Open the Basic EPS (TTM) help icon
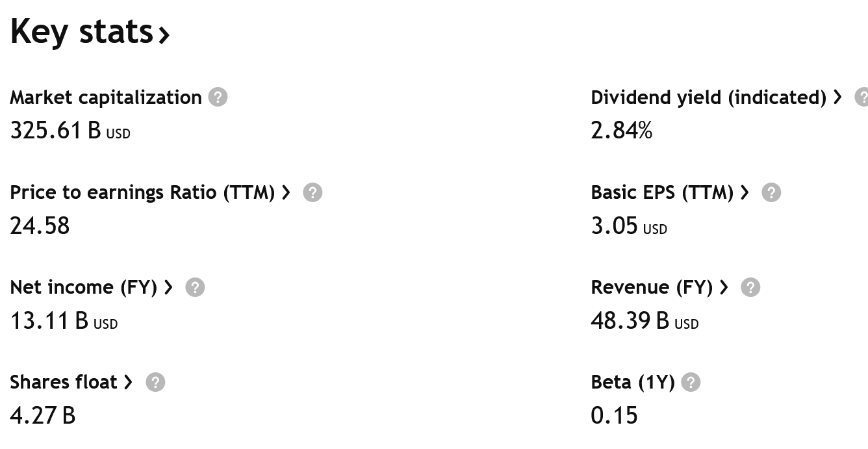The width and height of the screenshot is (868, 449). click(x=771, y=192)
